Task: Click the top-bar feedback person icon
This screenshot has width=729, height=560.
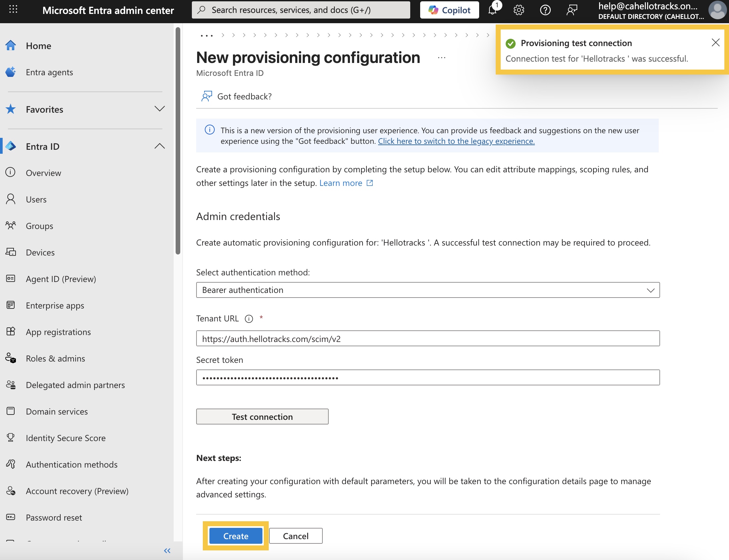Action: [x=572, y=10]
